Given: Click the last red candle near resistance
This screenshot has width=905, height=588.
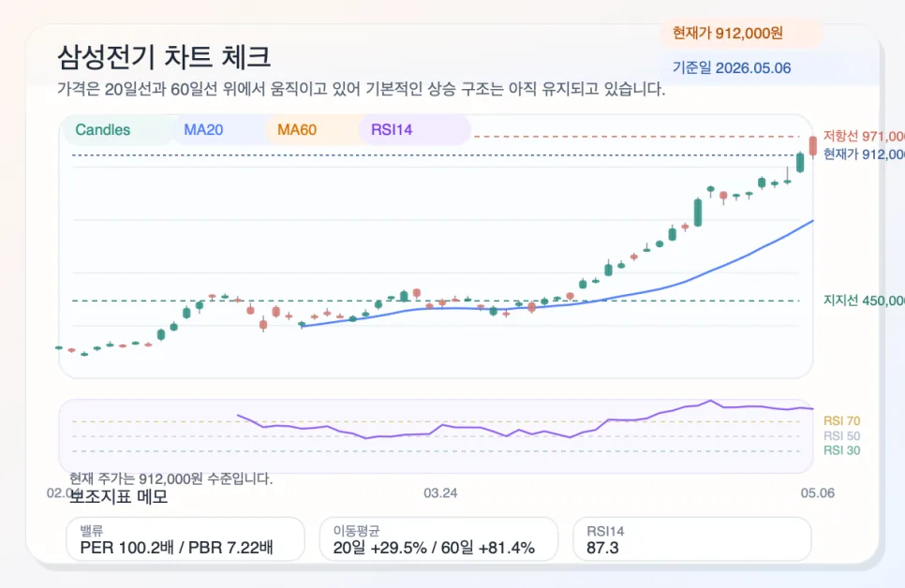Looking at the screenshot, I should (x=812, y=146).
